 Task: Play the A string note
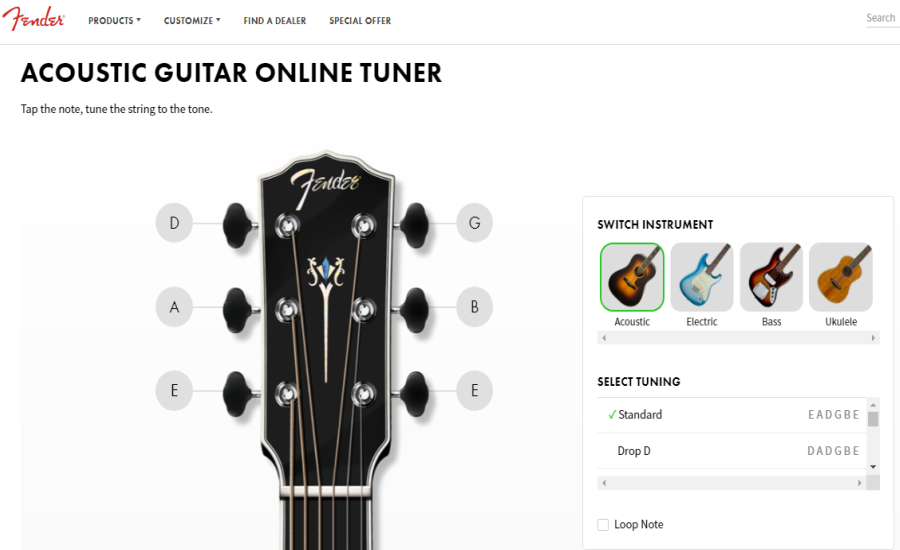(174, 307)
